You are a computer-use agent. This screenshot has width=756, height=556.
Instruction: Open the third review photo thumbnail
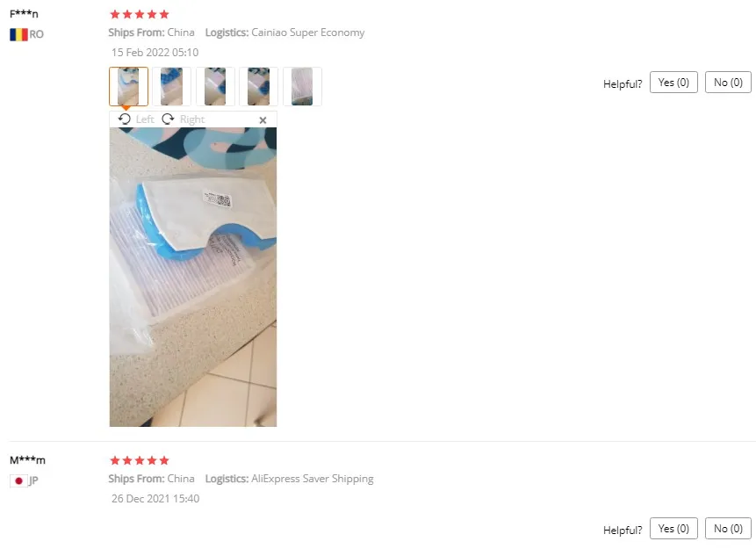[215, 86]
